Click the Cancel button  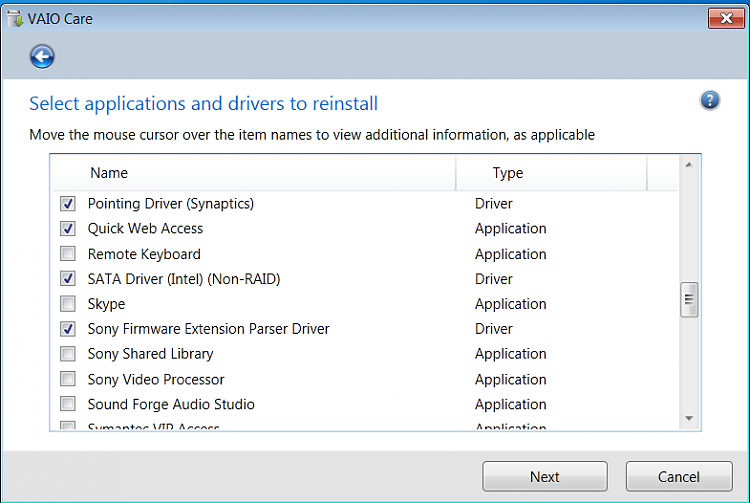(679, 476)
